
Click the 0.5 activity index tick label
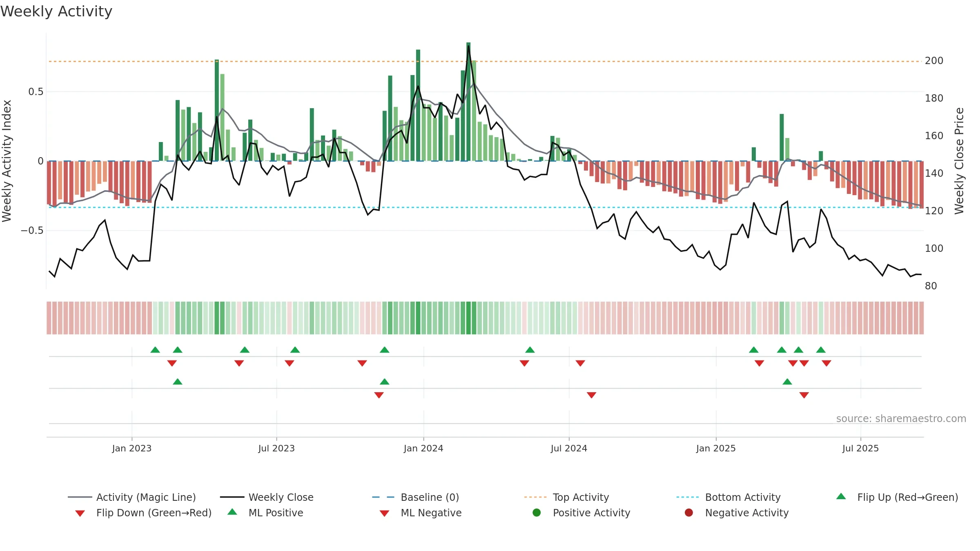36,92
